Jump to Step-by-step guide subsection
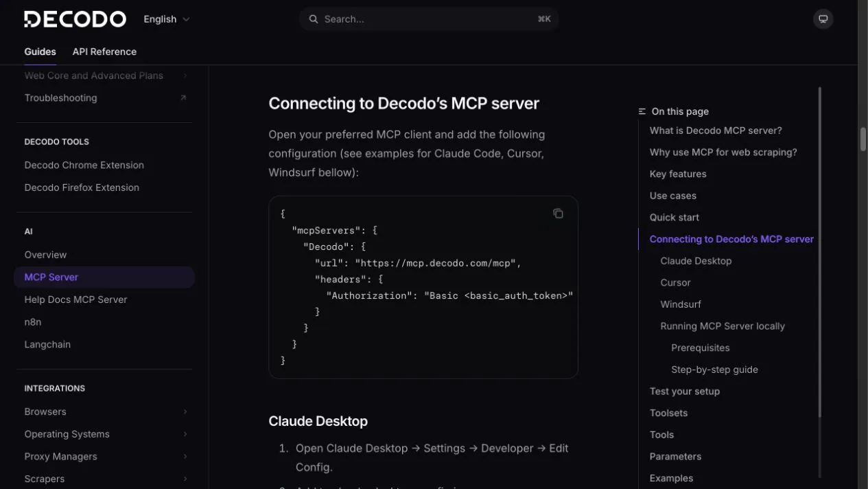The width and height of the screenshot is (868, 489). 714,369
